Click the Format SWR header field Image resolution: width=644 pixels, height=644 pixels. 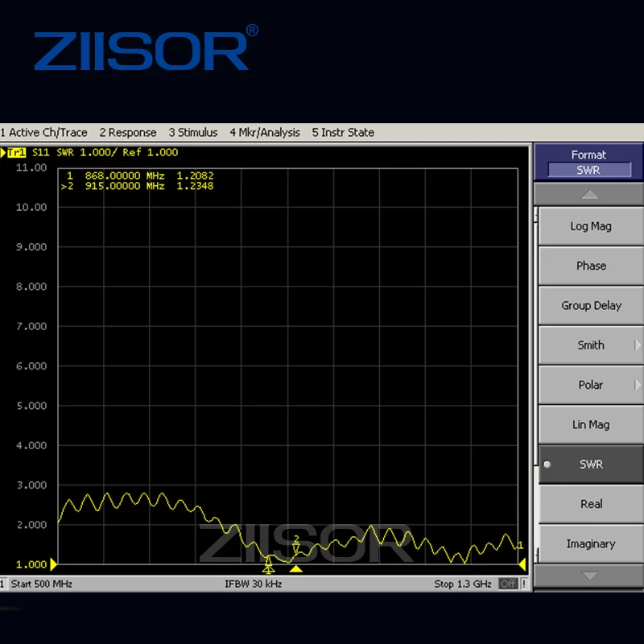pyautogui.click(x=589, y=170)
